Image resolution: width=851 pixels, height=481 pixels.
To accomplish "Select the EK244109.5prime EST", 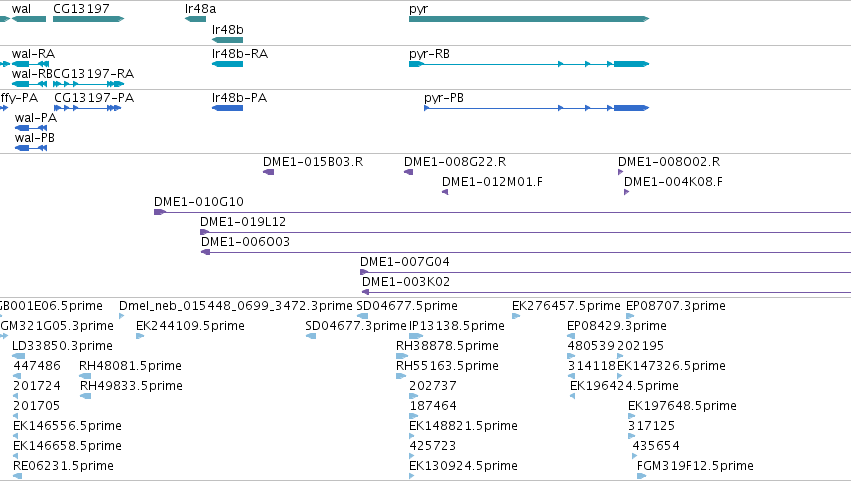I will coord(140,336).
